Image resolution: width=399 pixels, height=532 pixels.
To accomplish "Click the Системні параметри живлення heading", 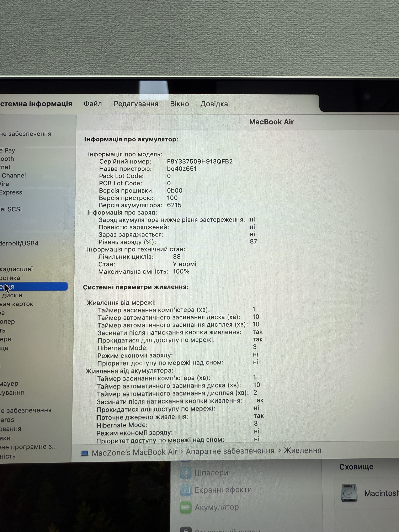I will 136,287.
